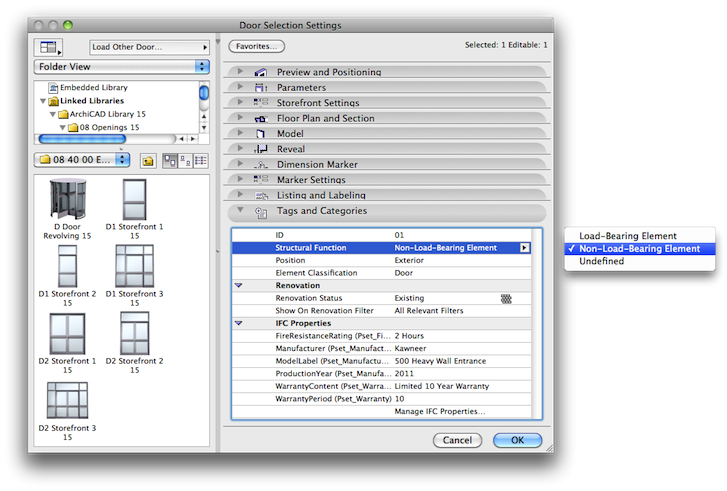Expand the Reveal panel
Viewport: 727px width, 491px height.
coord(240,148)
